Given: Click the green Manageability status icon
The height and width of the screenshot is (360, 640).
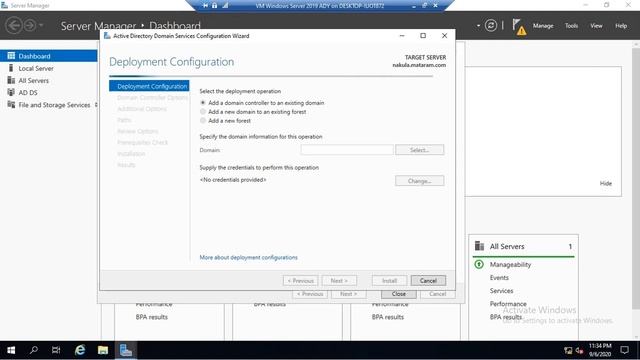Looking at the screenshot, I should [x=479, y=264].
